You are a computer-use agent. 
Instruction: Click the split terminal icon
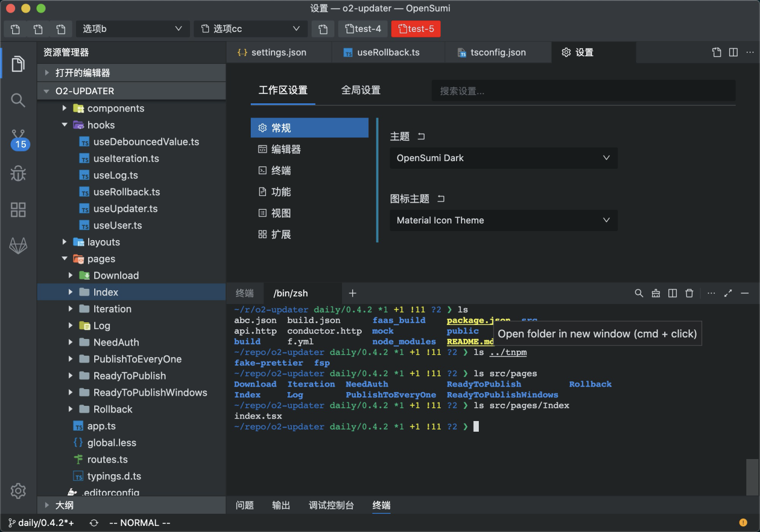pyautogui.click(x=672, y=293)
